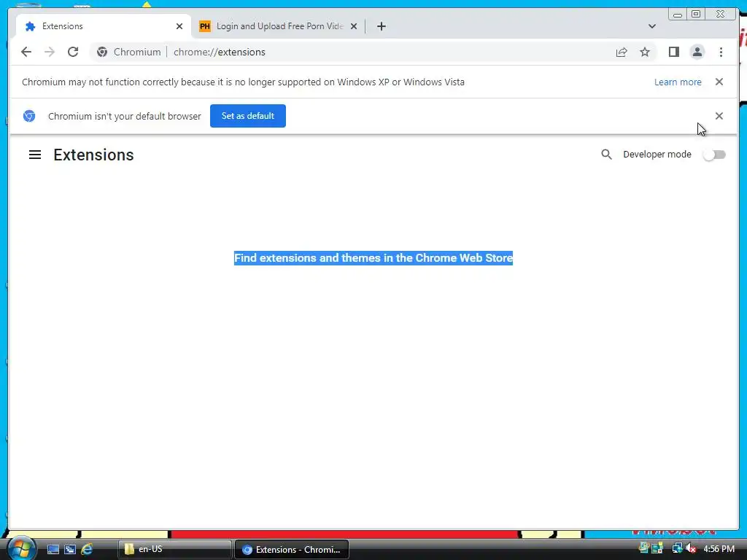Image resolution: width=747 pixels, height=560 pixels.
Task: Open the profile avatar menu
Action: 697,52
